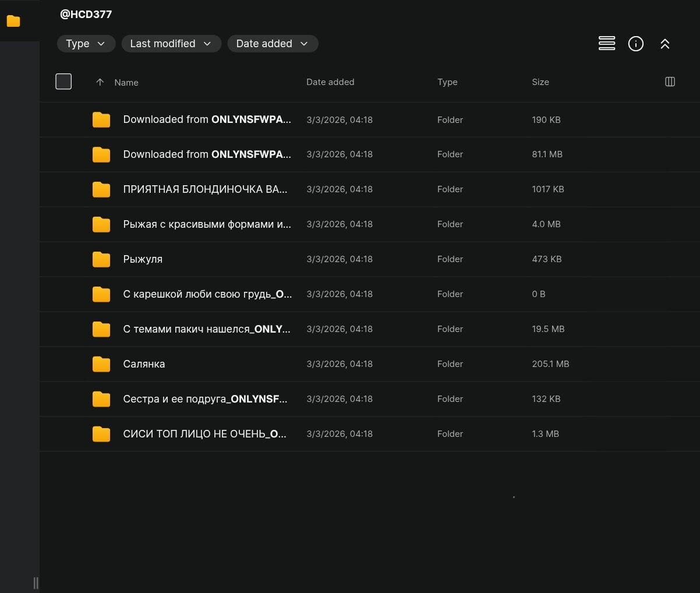Image resolution: width=700 pixels, height=593 pixels.
Task: Click the folder icon for Салянка
Action: tap(101, 364)
